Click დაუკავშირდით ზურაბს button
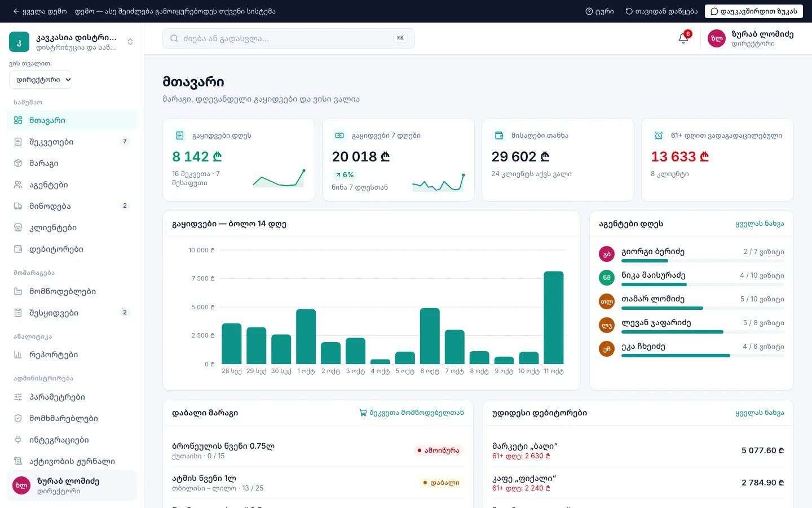This screenshot has height=508, width=812. pyautogui.click(x=754, y=11)
